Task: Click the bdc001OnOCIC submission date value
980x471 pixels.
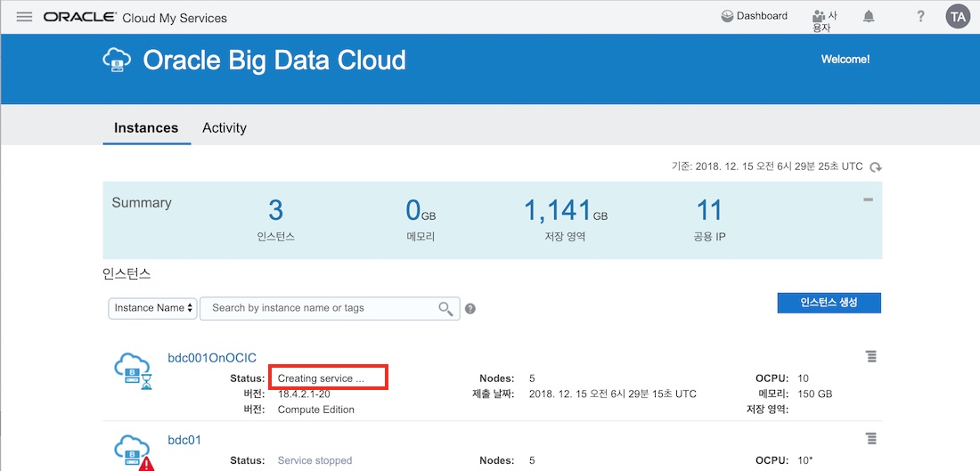Action: pos(613,394)
